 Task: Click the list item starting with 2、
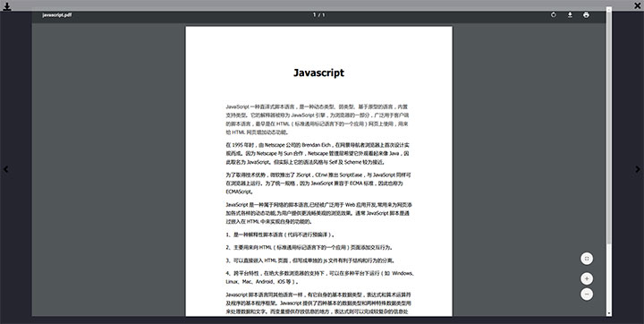309,248
